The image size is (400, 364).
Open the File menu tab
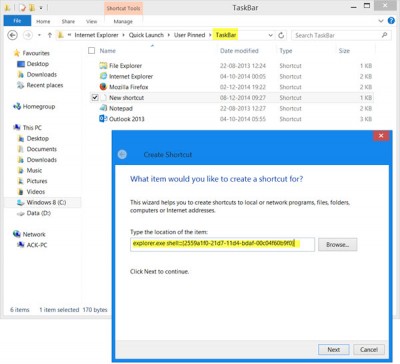tap(17, 21)
